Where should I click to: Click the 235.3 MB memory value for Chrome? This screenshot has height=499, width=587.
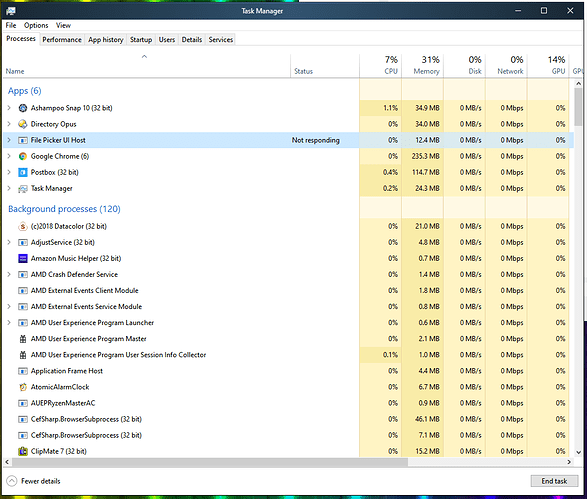[426, 156]
